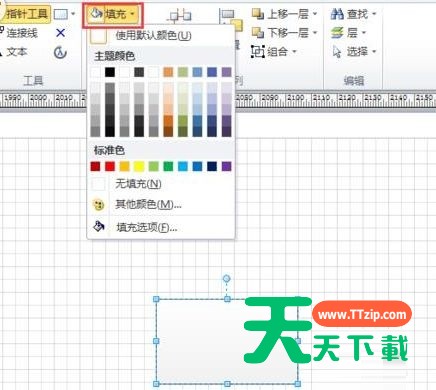Open the 查找 dropdown arrow

coord(374,14)
